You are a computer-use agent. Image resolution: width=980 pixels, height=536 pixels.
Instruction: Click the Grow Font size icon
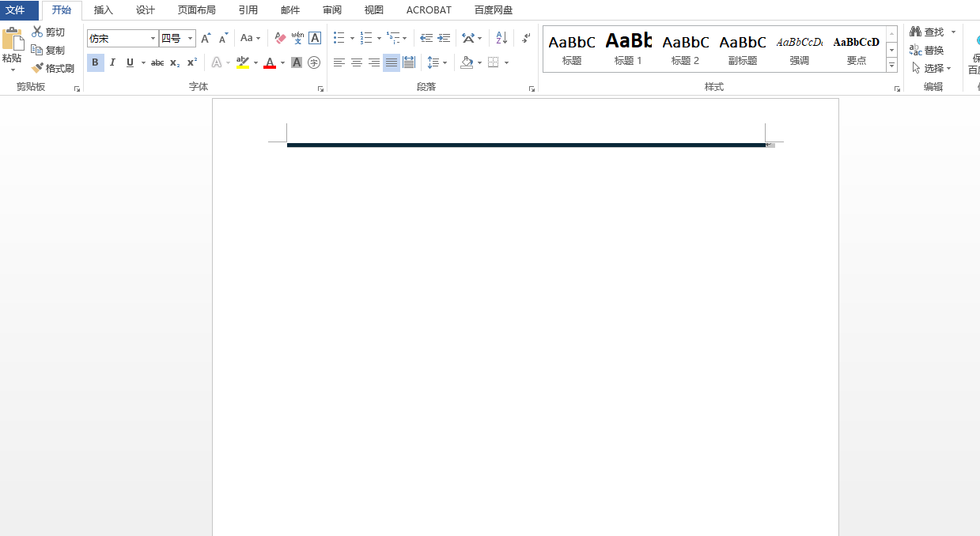[x=206, y=38]
